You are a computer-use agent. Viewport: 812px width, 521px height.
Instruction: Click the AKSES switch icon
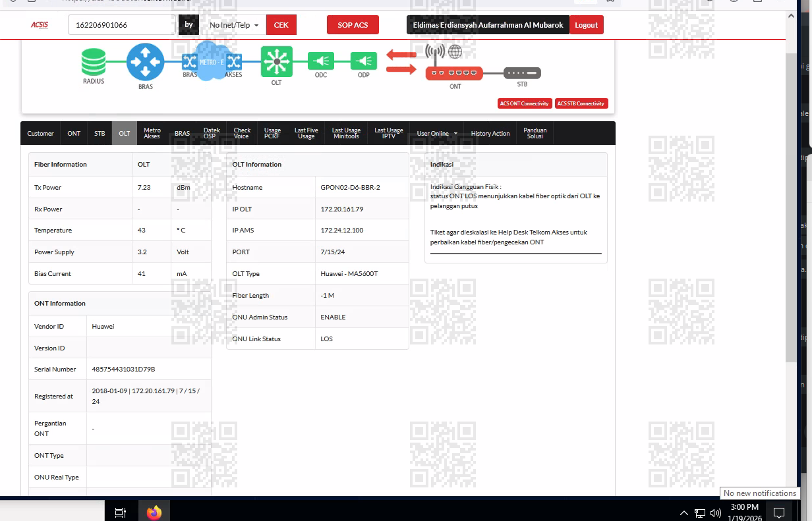[x=234, y=62]
